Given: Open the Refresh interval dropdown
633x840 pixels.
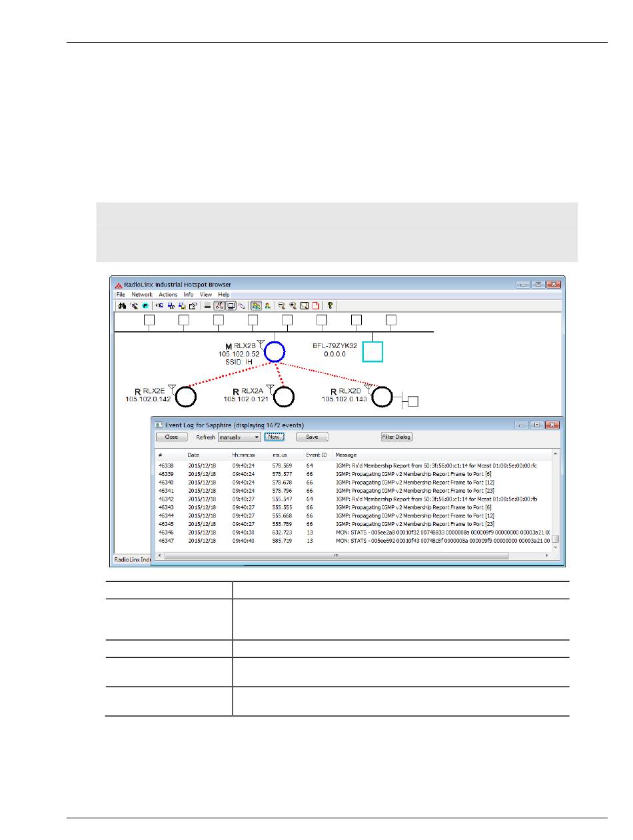Looking at the screenshot, I should [239, 437].
